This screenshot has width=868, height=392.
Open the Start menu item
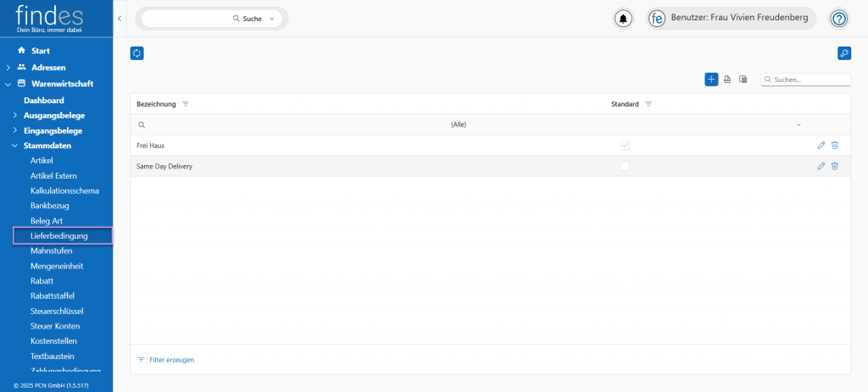click(40, 51)
